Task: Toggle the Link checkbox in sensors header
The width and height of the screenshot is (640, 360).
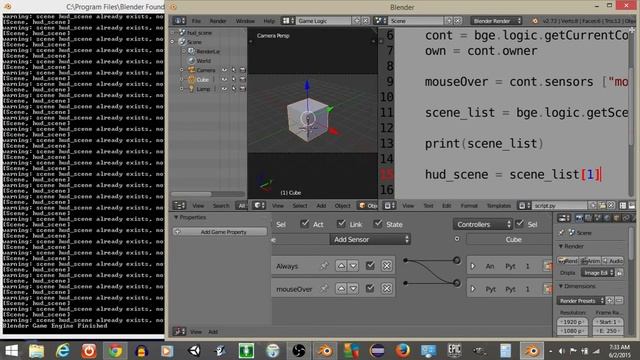Action: pyautogui.click(x=341, y=223)
